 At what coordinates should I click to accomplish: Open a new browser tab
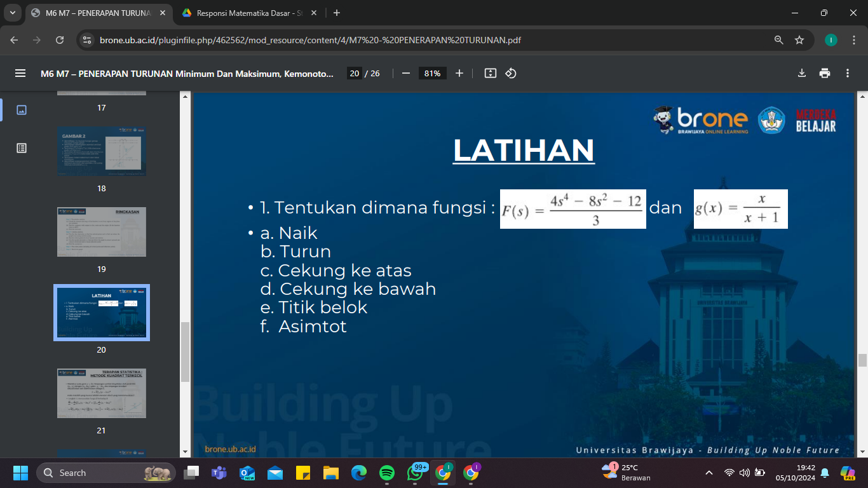point(337,13)
